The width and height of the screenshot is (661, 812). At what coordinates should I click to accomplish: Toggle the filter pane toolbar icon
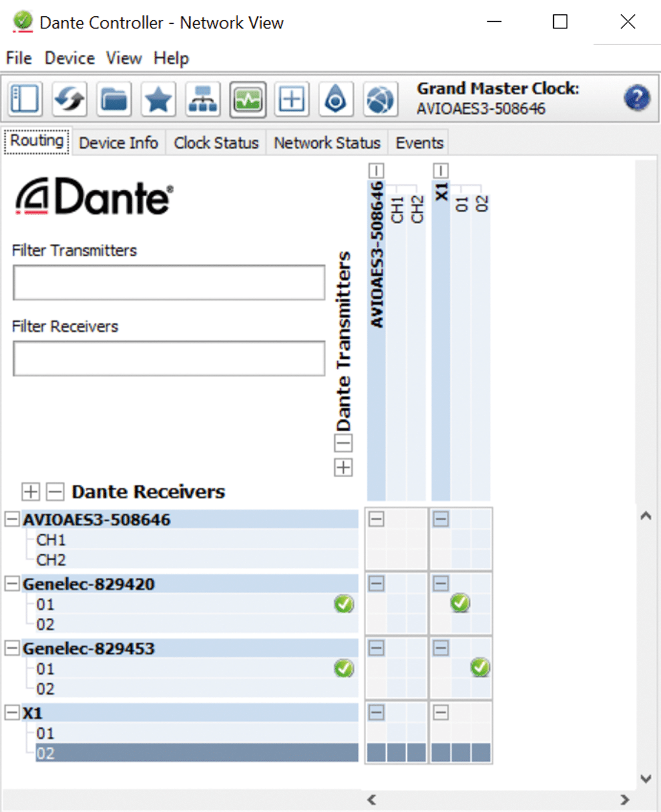pyautogui.click(x=25, y=99)
